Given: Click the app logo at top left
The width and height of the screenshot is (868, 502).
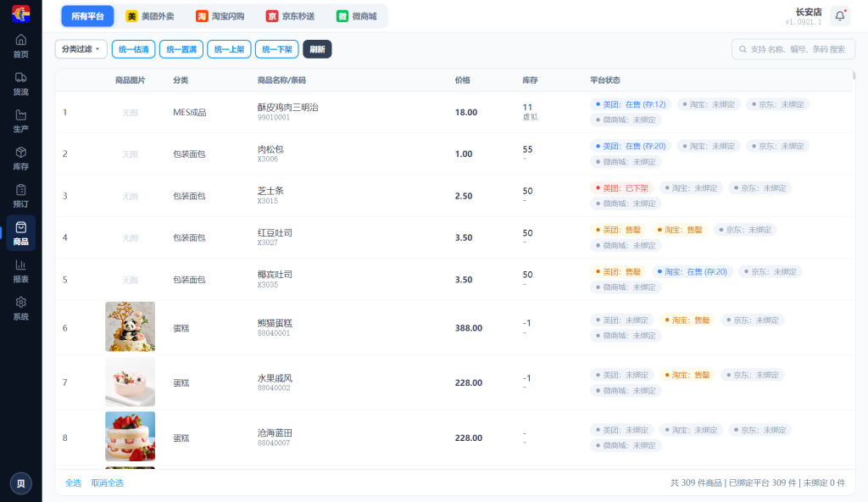Looking at the screenshot, I should pos(21,14).
